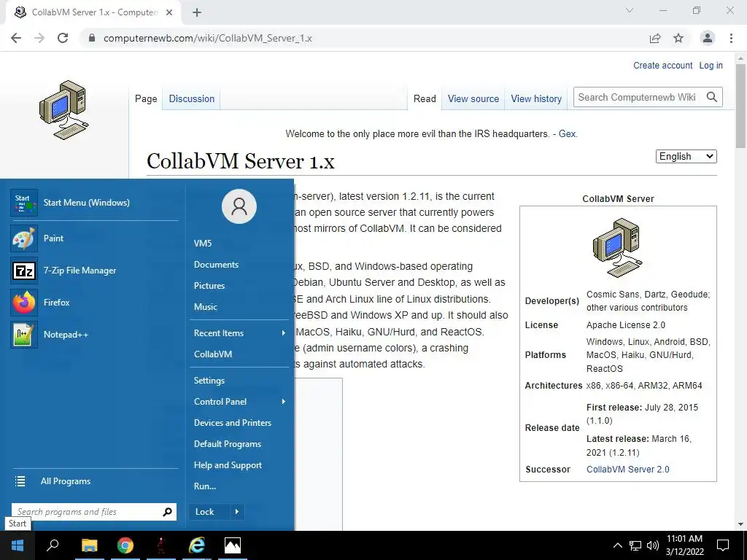
Task: Click the red figure taskbar icon
Action: pyautogui.click(x=161, y=545)
